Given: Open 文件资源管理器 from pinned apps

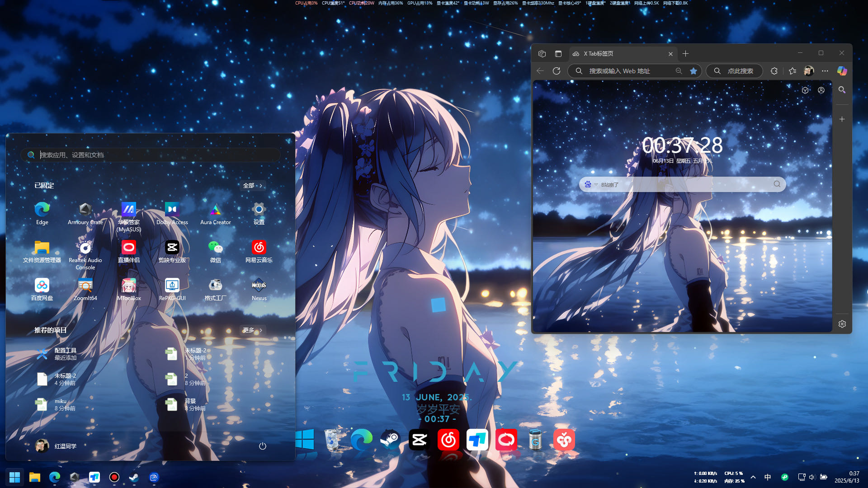Looking at the screenshot, I should click(x=42, y=251).
